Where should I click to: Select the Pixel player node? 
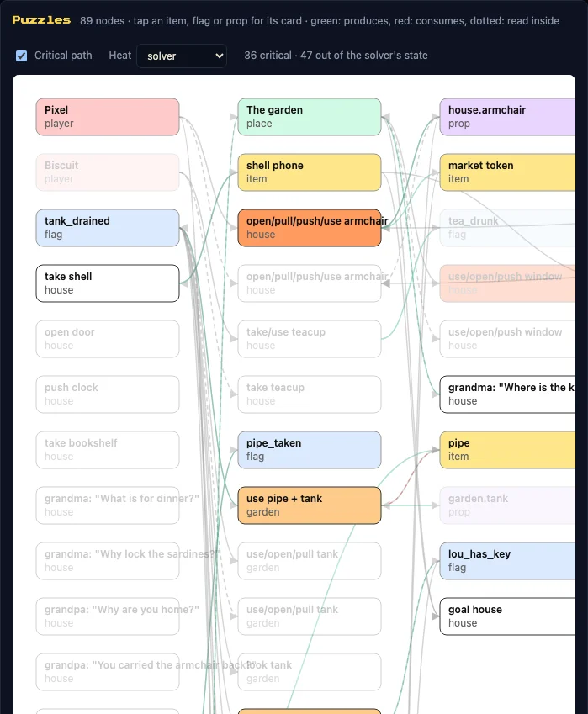point(108,117)
